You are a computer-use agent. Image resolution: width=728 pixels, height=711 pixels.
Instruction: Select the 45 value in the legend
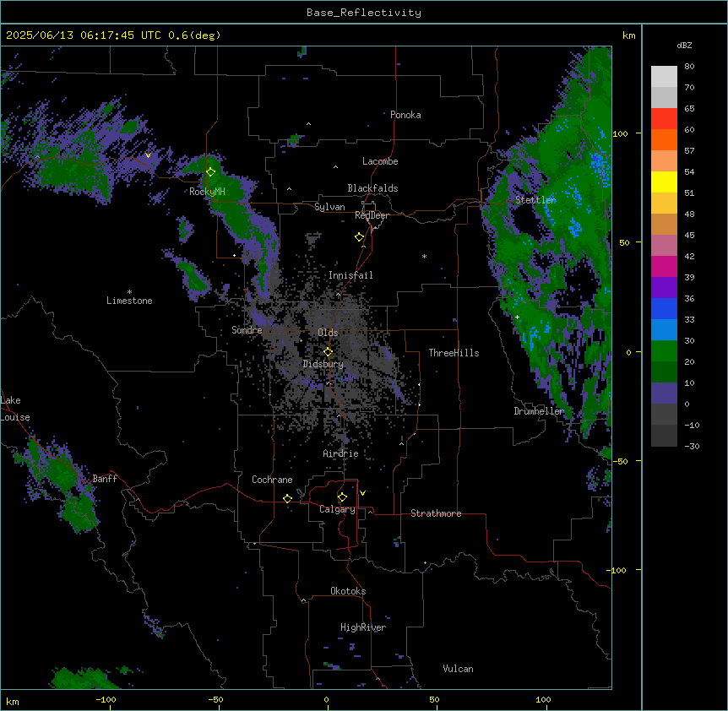[689, 236]
